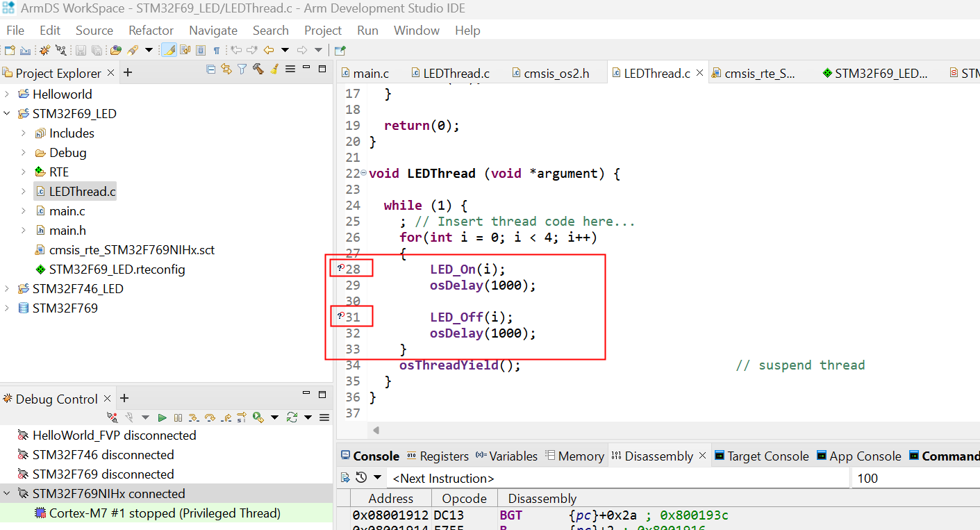
Task: Select the STM32F769NIHx connected debug session
Action: tap(108, 494)
